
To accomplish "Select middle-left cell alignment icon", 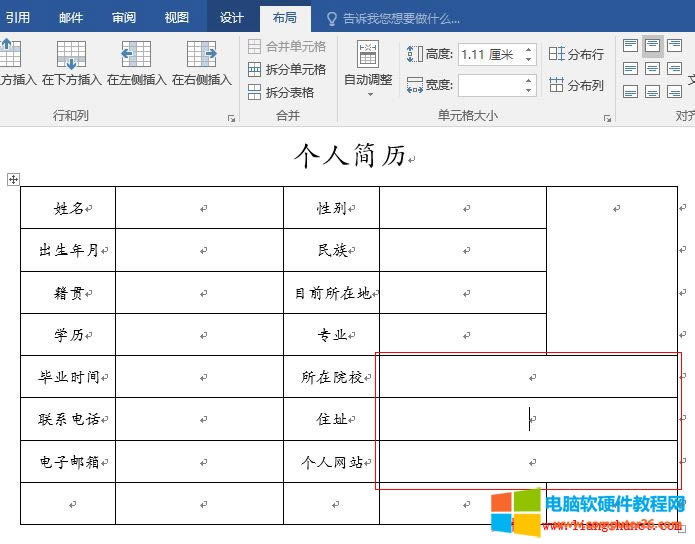I will [630, 69].
